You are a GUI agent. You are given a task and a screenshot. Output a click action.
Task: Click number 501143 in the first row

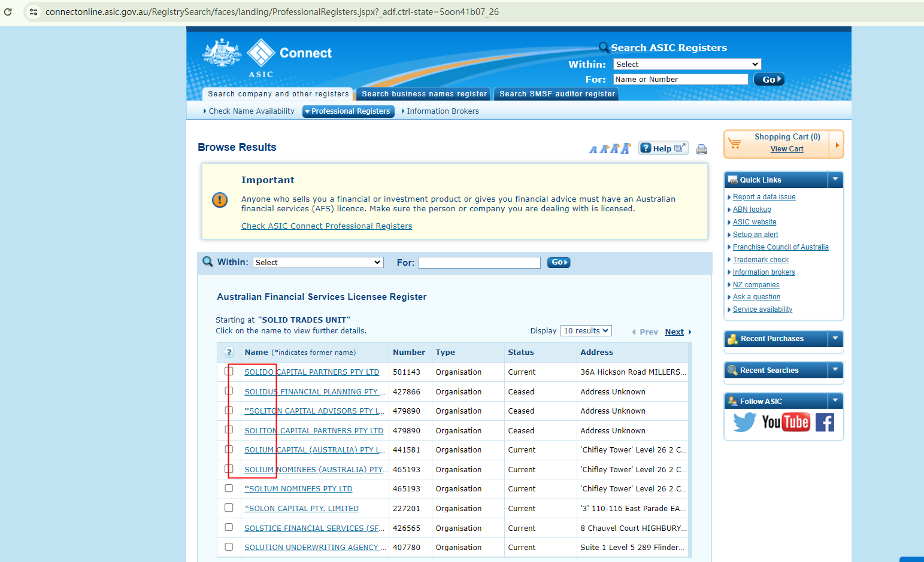click(x=407, y=372)
